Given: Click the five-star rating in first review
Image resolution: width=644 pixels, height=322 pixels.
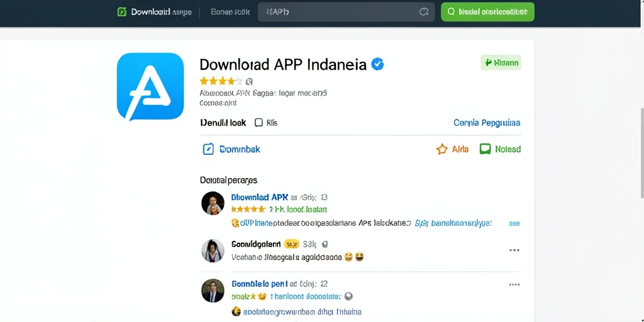Looking at the screenshot, I should [248, 209].
